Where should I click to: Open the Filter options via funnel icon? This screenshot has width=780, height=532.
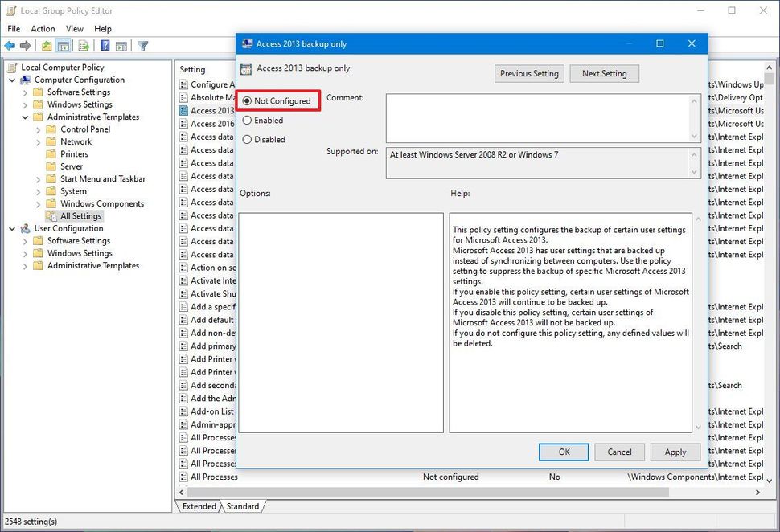tap(142, 46)
